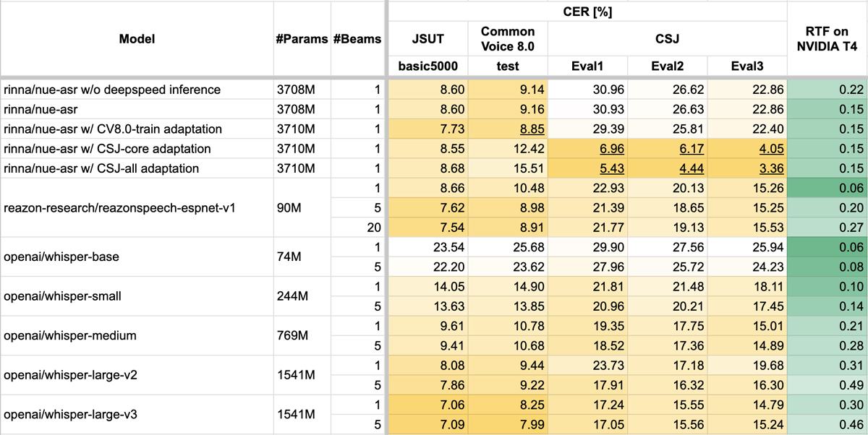The height and width of the screenshot is (435, 868).
Task: Click the "CER [%]" header cell
Action: tap(587, 12)
